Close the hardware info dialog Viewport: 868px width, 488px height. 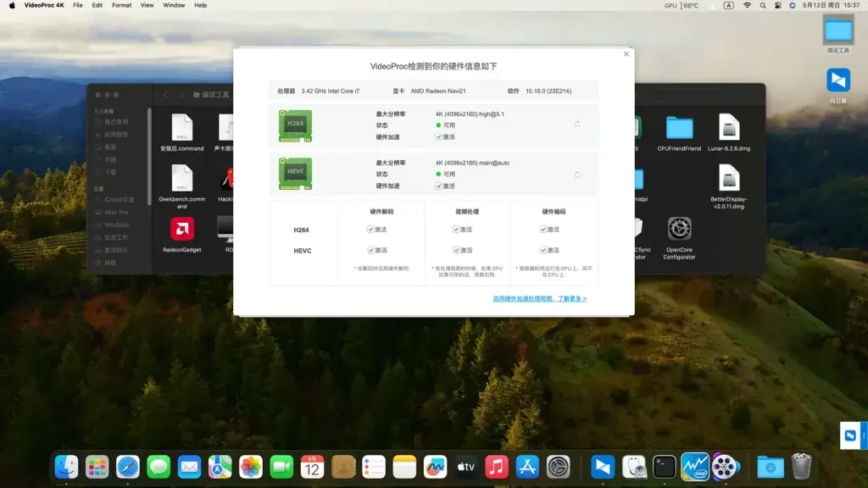point(626,53)
